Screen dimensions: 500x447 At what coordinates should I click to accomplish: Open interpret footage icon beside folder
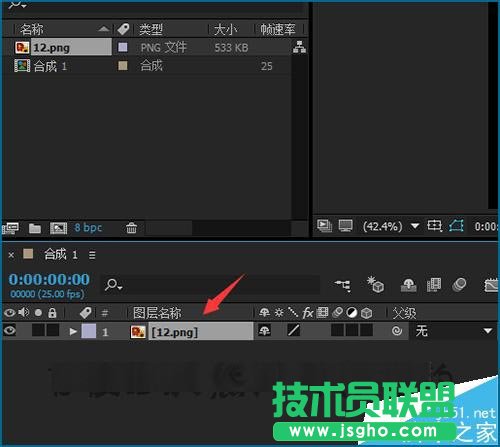click(x=10, y=228)
